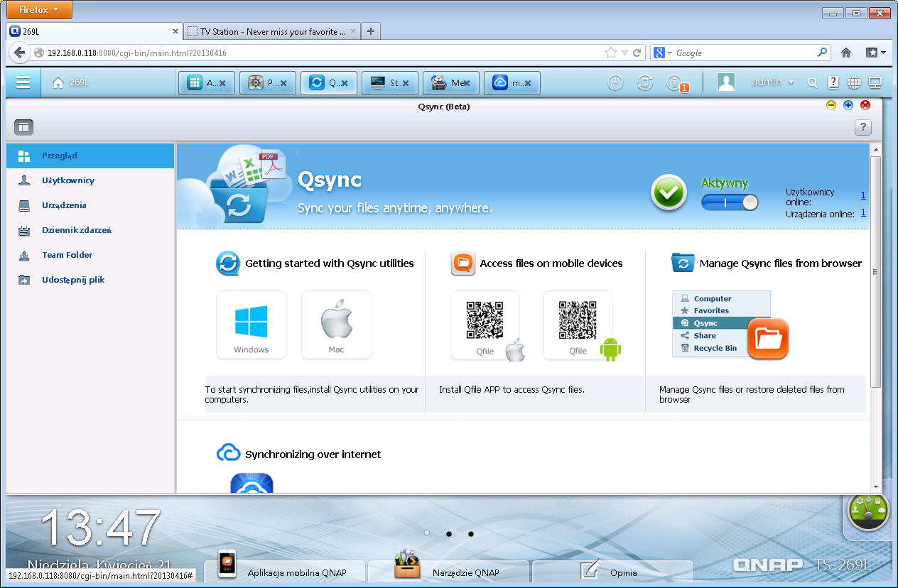Open the Firefox bookmarks menu button
Viewport: 898px width, 588px height.
[875, 53]
